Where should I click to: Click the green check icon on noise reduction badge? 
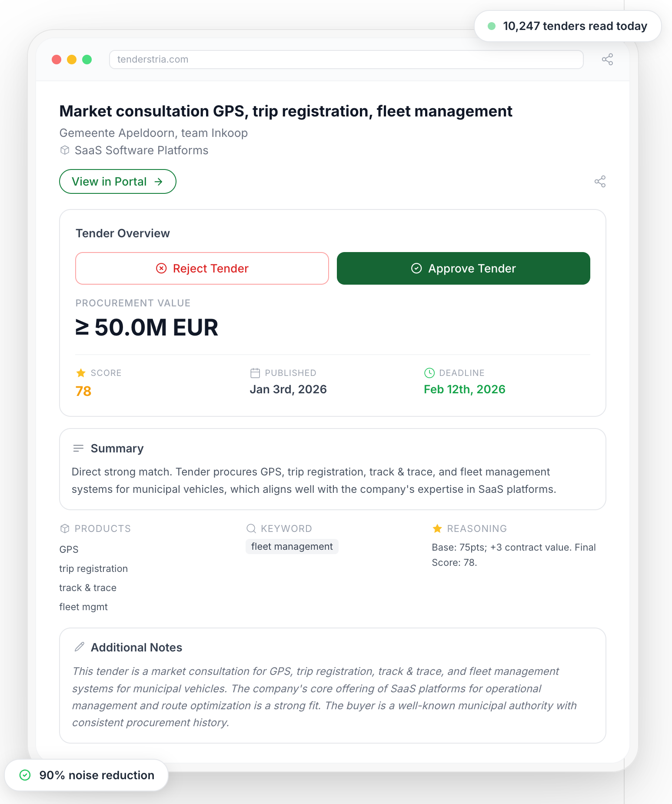tap(25, 775)
